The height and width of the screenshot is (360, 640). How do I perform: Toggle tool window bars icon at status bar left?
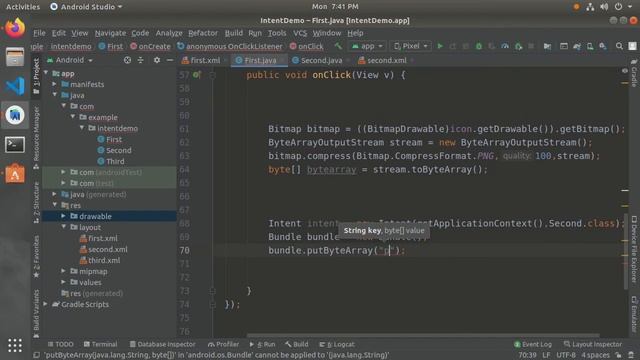tap(36, 355)
